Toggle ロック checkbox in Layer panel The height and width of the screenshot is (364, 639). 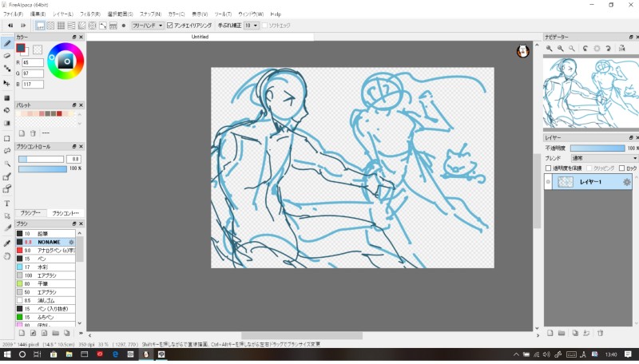pos(621,168)
